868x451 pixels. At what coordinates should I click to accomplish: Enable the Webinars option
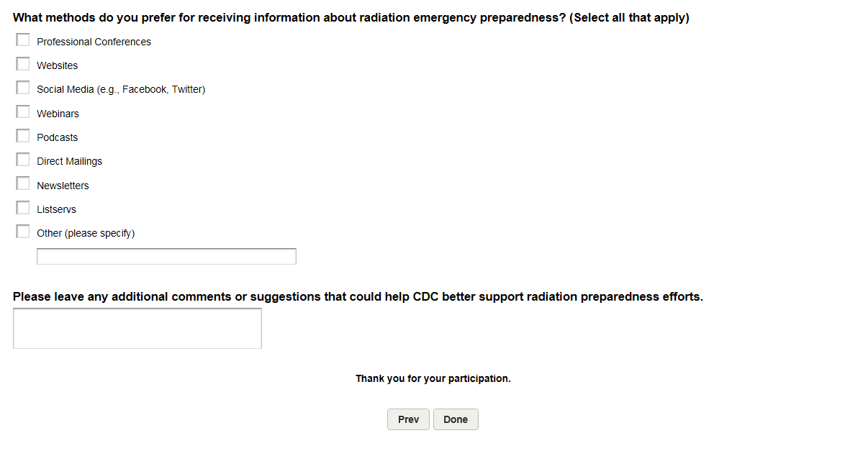(23, 112)
